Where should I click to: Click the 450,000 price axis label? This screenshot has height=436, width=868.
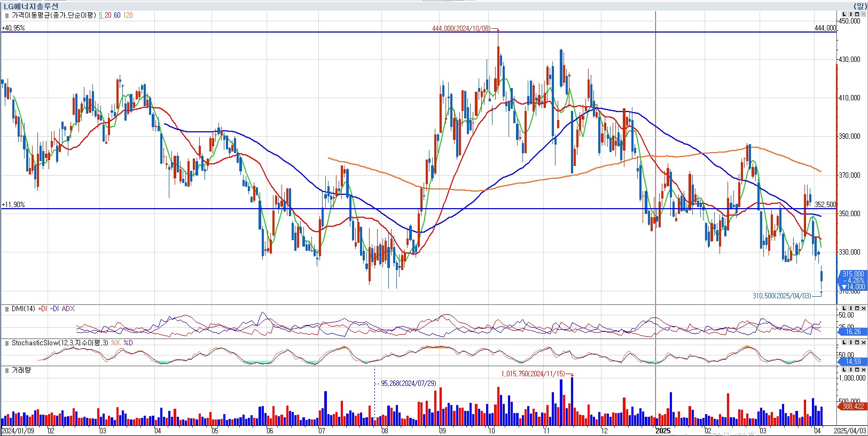tap(850, 21)
